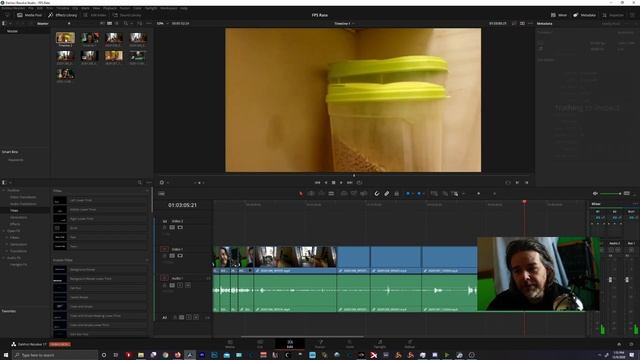Mute the Audio 1 track

pyautogui.click(x=188, y=285)
